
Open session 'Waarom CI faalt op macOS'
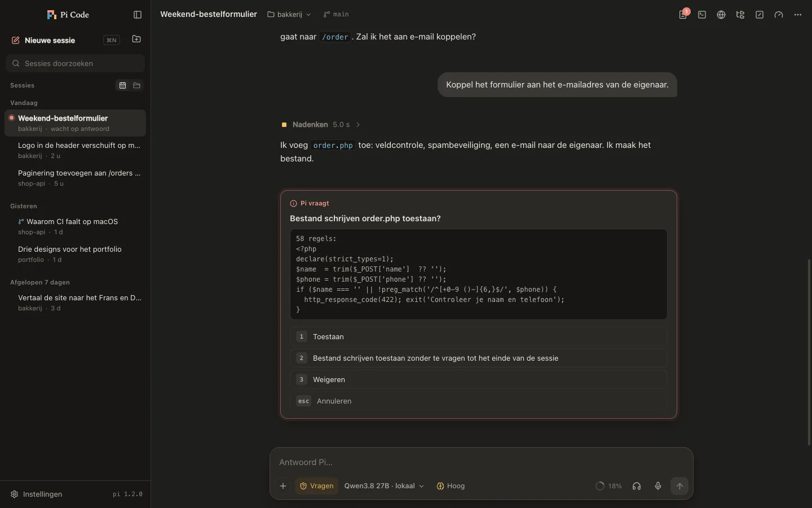click(76, 226)
